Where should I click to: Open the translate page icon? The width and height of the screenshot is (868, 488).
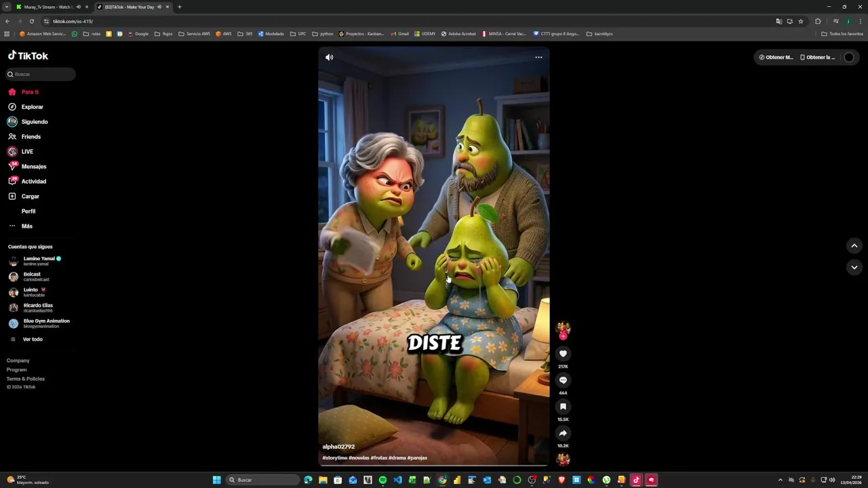[779, 21]
